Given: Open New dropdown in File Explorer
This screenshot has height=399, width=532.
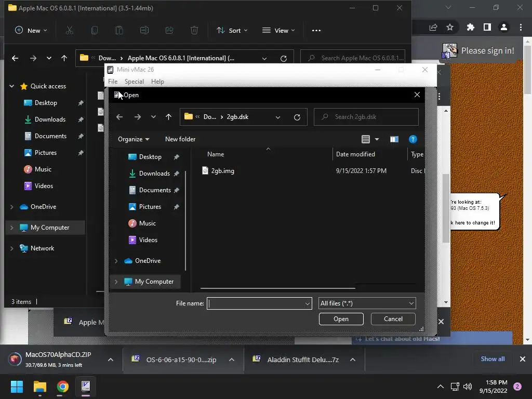Looking at the screenshot, I should point(31,31).
